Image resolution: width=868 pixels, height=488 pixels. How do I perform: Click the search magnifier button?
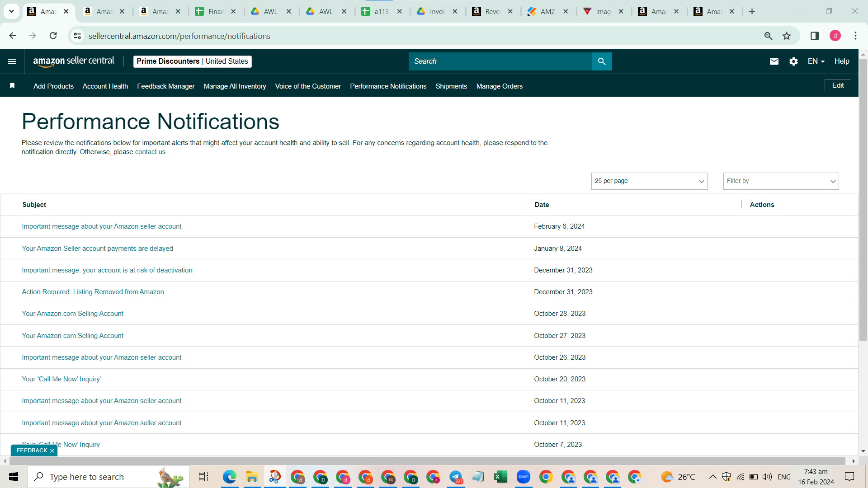point(602,61)
